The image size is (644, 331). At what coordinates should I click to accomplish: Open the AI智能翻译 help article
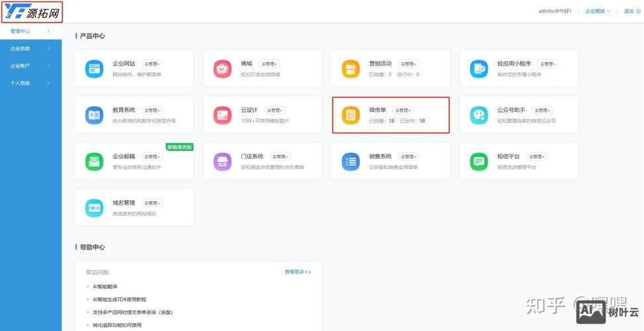coord(105,286)
